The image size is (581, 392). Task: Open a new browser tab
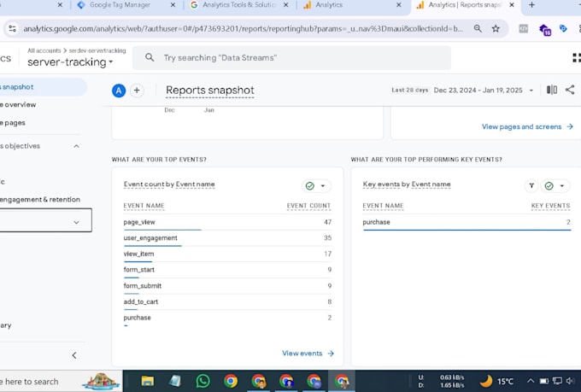coord(531,5)
